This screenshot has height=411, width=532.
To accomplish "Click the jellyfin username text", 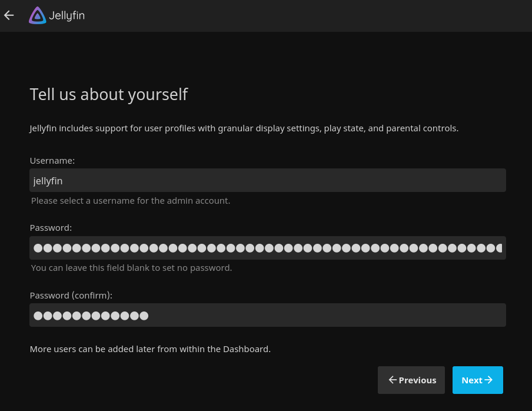I will (x=48, y=181).
